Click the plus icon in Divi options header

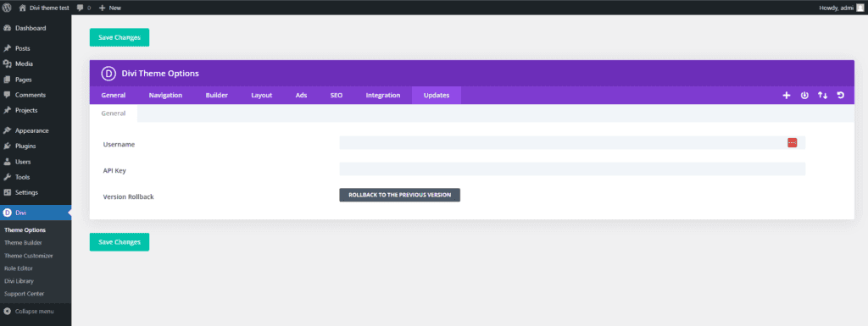[x=786, y=95]
